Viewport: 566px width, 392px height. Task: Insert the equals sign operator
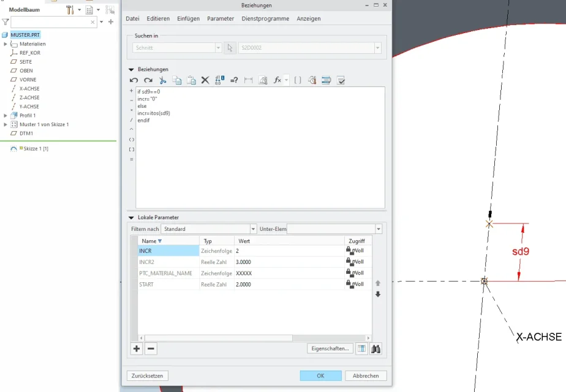131,159
